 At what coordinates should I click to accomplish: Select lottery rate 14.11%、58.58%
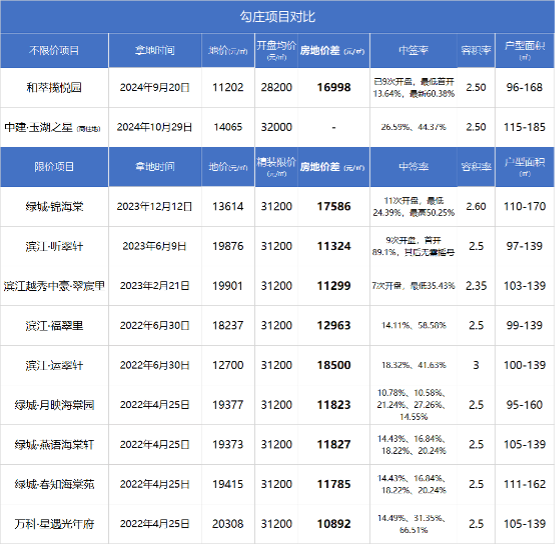(x=413, y=326)
